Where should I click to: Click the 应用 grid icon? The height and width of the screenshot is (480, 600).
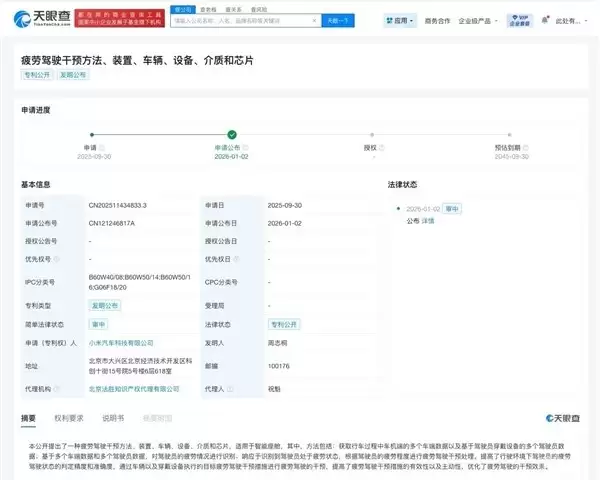click(386, 20)
